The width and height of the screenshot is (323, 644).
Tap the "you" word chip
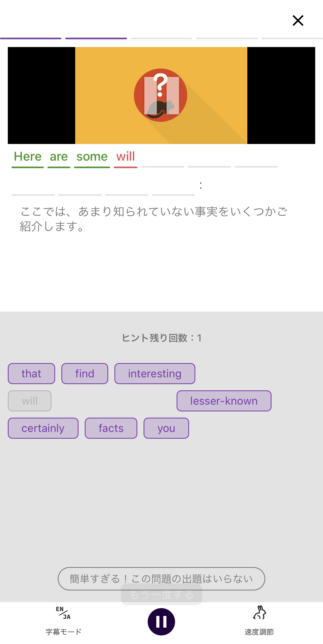click(x=166, y=428)
